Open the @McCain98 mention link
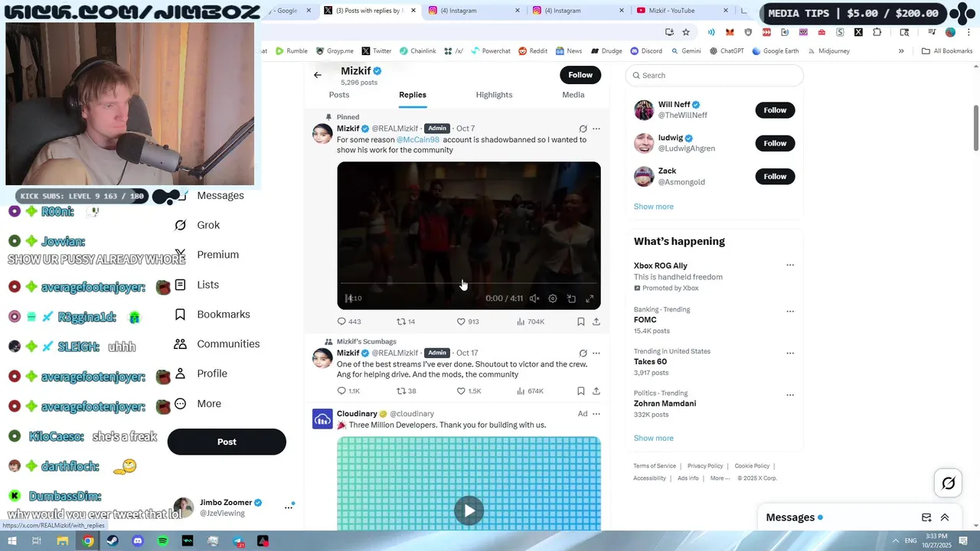 click(x=418, y=140)
